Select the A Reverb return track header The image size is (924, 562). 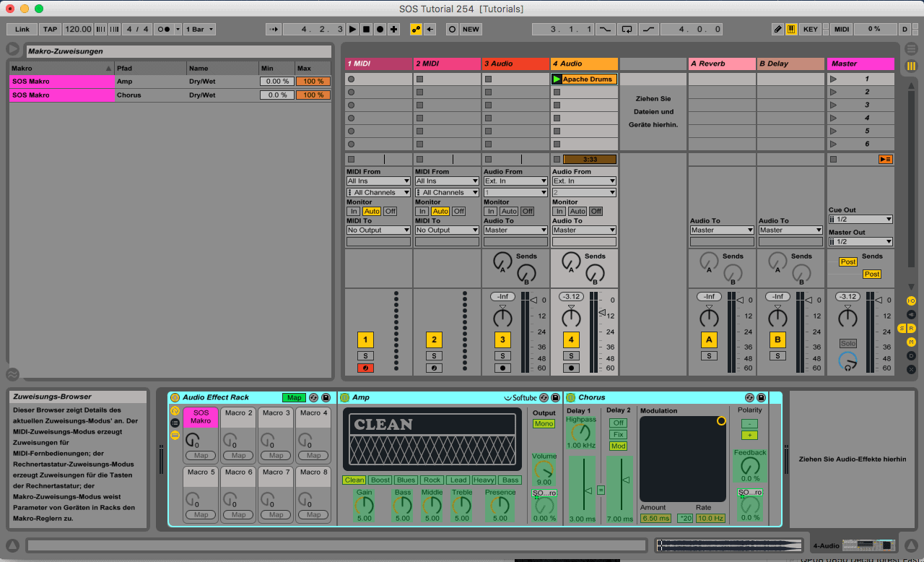pyautogui.click(x=721, y=64)
